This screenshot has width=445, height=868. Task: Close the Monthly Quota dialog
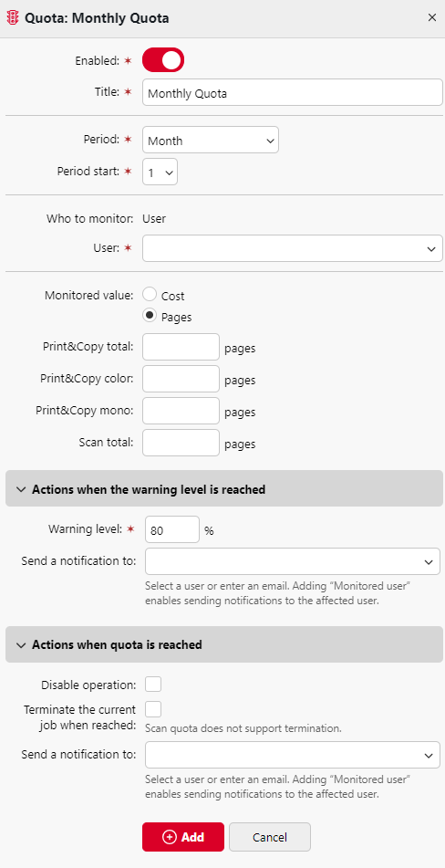coord(431,17)
